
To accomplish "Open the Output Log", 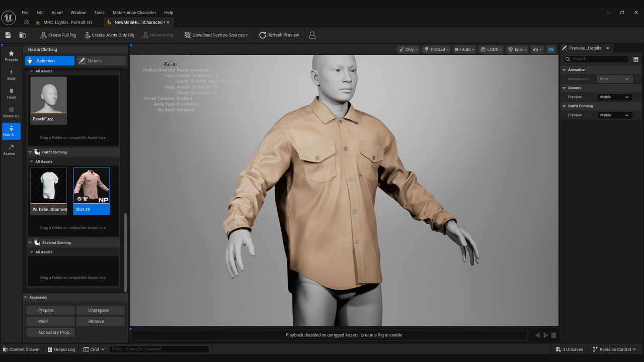I will click(x=61, y=349).
